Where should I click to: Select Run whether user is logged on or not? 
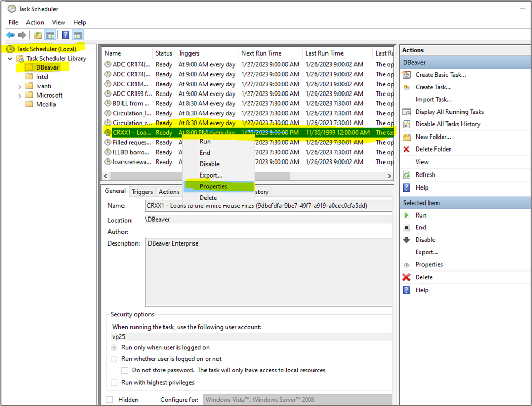pyautogui.click(x=114, y=359)
